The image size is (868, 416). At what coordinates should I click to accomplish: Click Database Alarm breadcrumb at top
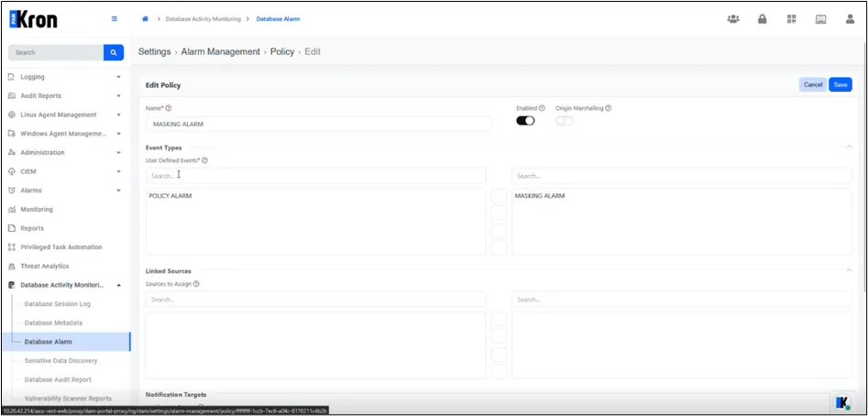click(x=278, y=19)
